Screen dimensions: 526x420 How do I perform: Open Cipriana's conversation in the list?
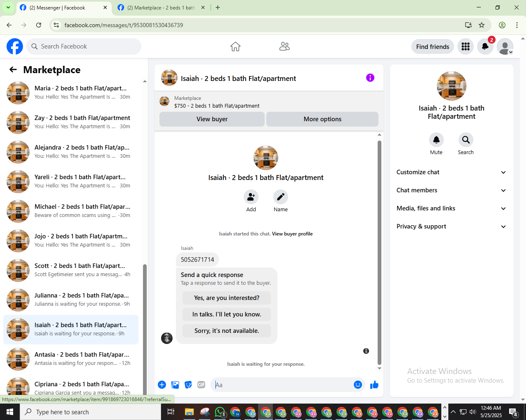click(x=71, y=385)
